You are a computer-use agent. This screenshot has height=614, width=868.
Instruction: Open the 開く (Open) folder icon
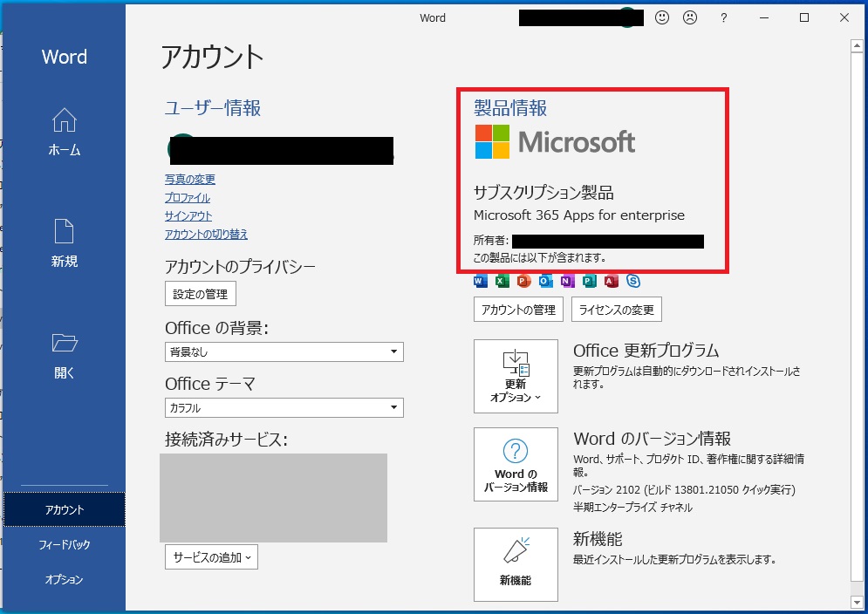click(x=65, y=343)
